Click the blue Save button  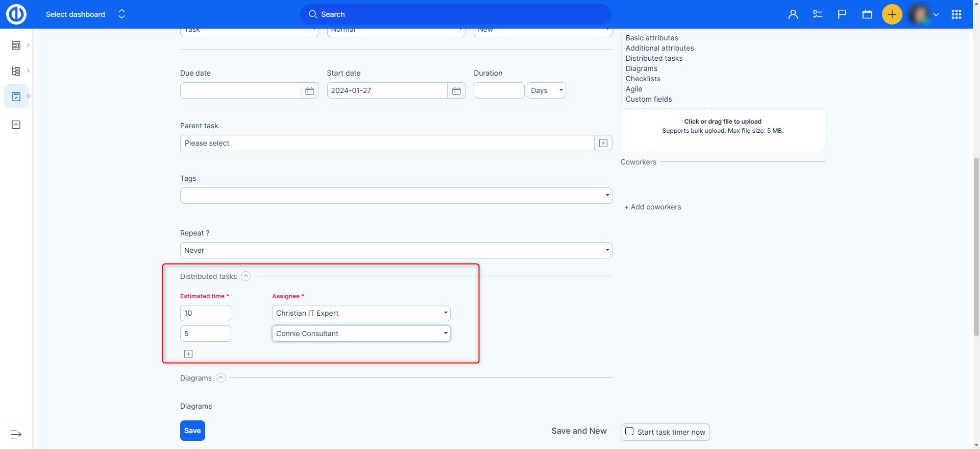click(x=192, y=431)
